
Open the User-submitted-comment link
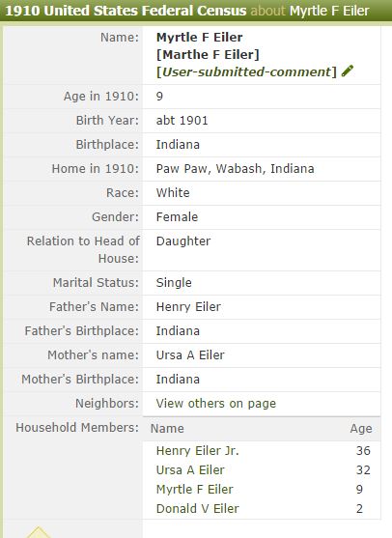tap(246, 72)
